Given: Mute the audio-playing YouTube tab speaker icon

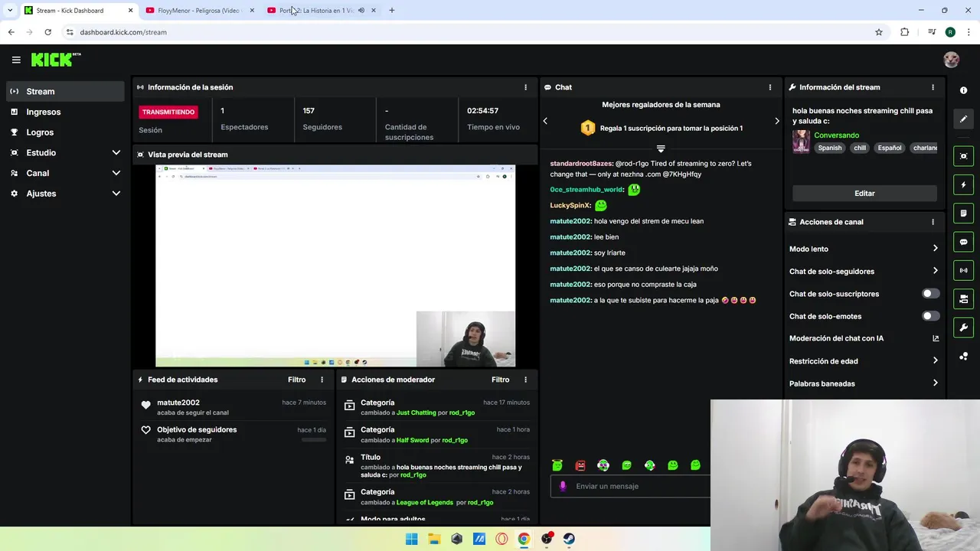Looking at the screenshot, I should 361,10.
